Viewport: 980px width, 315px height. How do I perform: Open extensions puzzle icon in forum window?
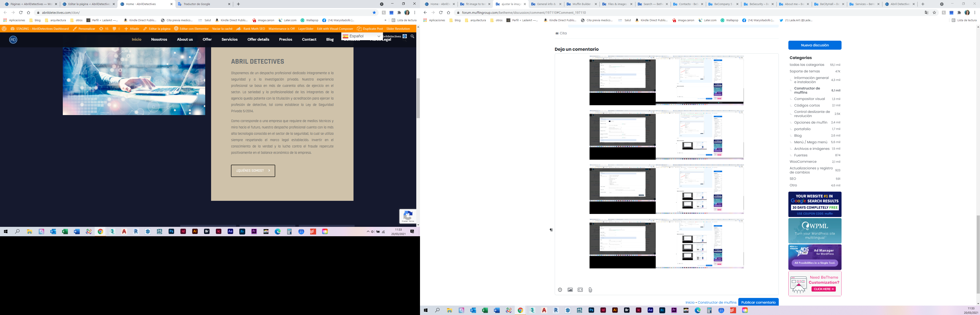point(959,12)
